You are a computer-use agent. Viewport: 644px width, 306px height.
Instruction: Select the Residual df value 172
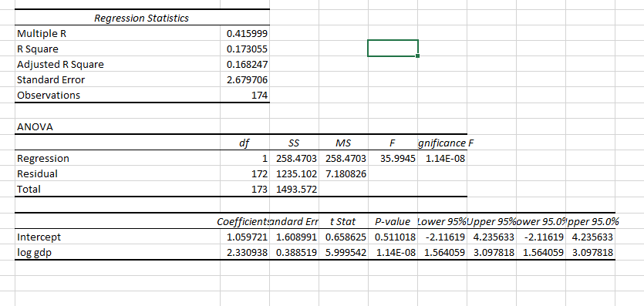pyautogui.click(x=244, y=173)
